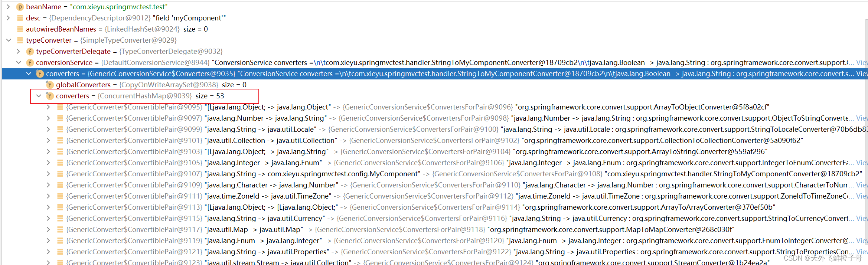Click the beanName parameter icon
Viewport: 868px width, 265px height.
tap(20, 7)
